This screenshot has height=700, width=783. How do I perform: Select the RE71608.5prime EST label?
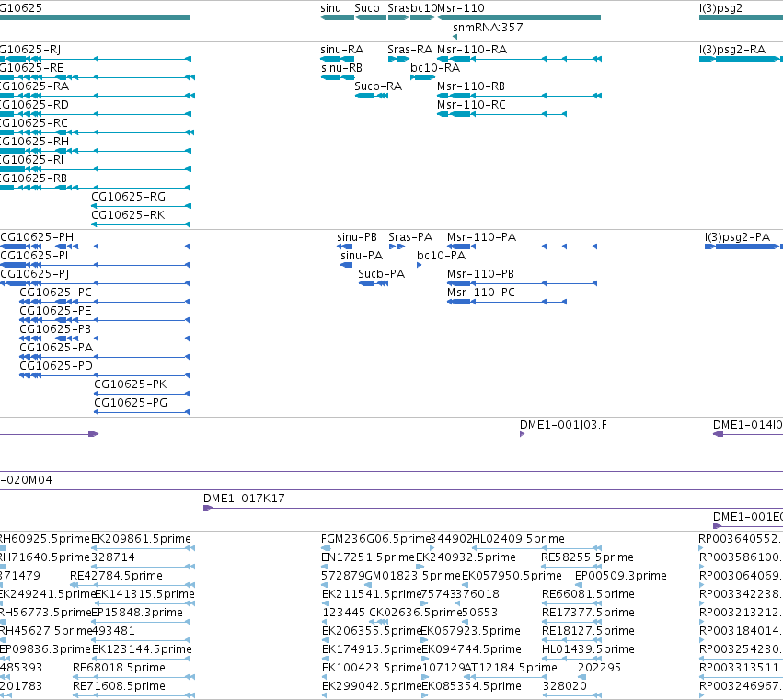pos(119,686)
